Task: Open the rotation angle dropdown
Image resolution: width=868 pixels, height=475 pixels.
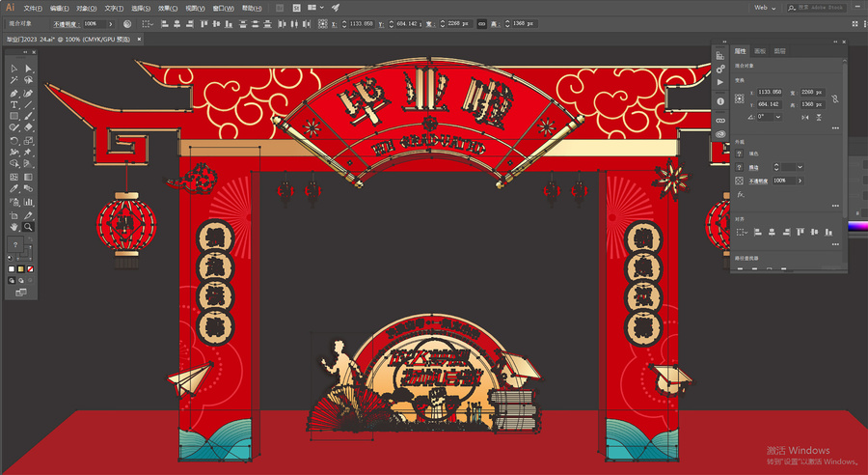Action: [778, 117]
